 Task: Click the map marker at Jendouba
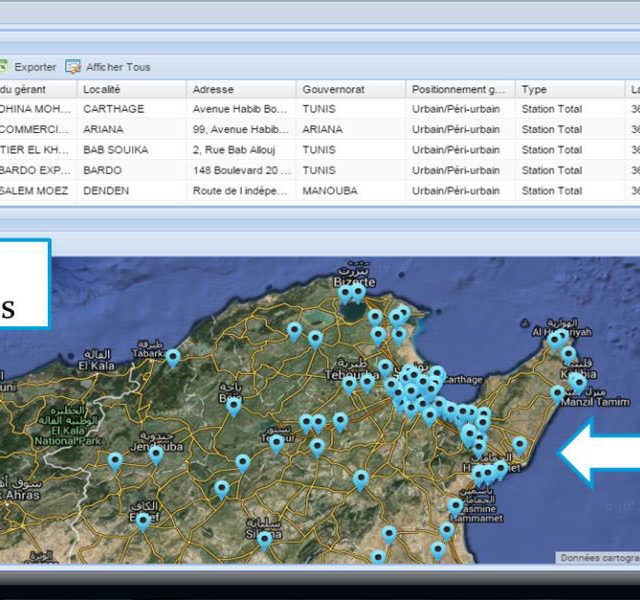[x=156, y=454]
